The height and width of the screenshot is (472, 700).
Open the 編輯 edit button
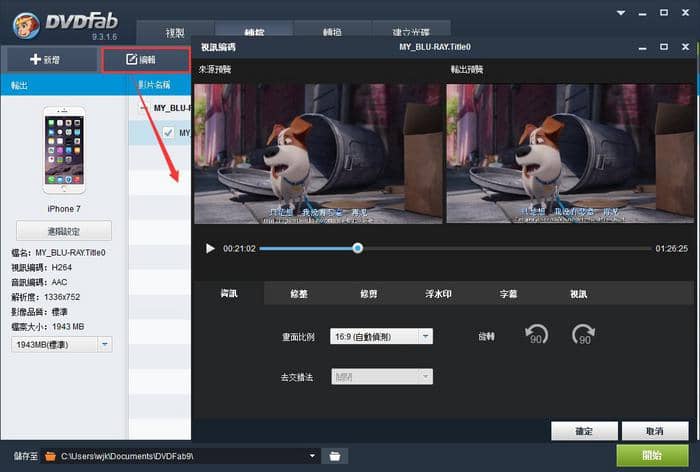pyautogui.click(x=146, y=60)
